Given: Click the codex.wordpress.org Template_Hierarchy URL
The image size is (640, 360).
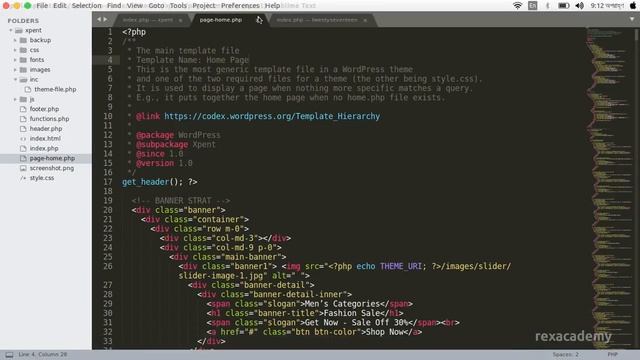Looking at the screenshot, I should pyautogui.click(x=272, y=116).
